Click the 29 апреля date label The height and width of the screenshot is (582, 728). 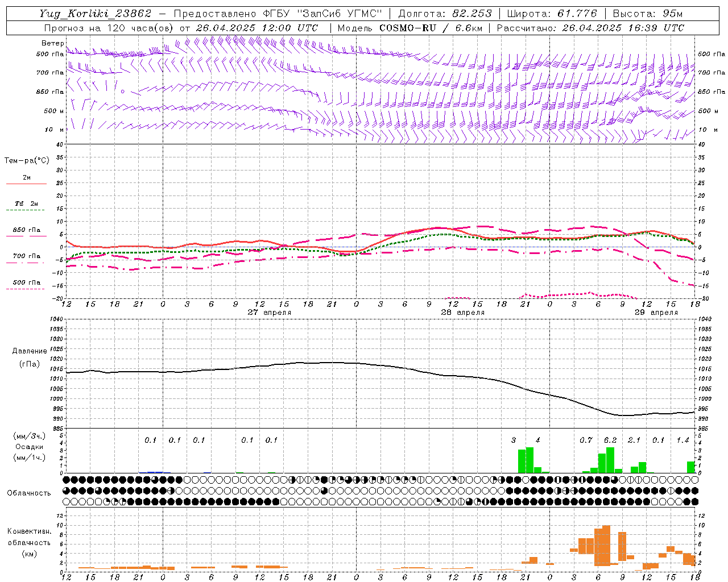[x=656, y=313]
